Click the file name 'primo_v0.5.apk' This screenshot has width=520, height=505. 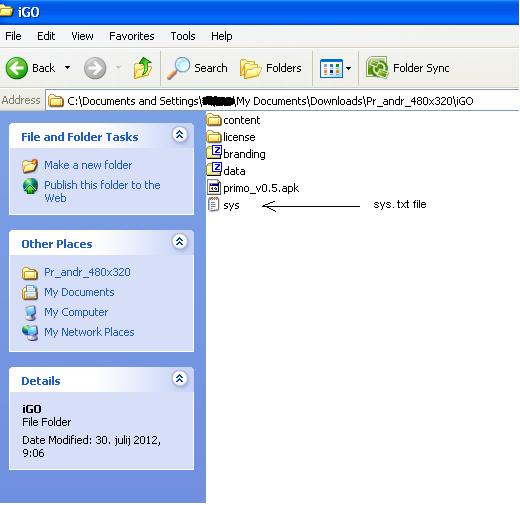point(261,188)
